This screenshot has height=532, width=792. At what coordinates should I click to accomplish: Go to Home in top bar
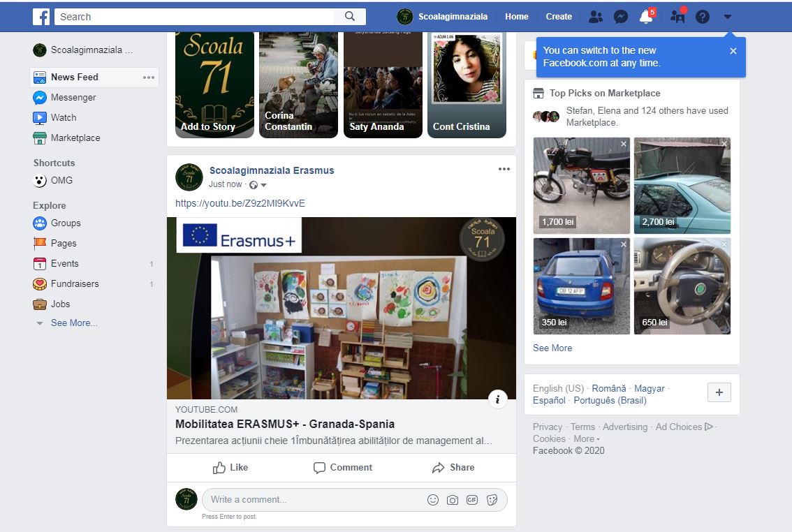517,17
